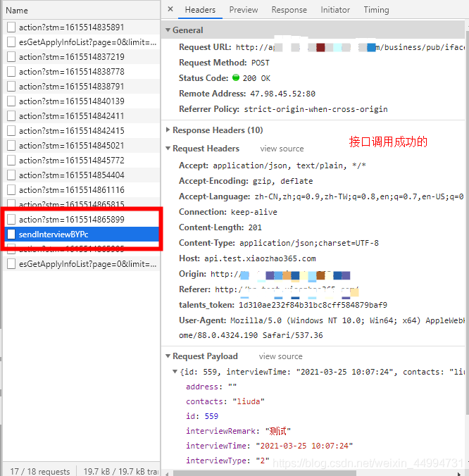Image resolution: width=469 pixels, height=476 pixels.
Task: Click view source beside Request Payload
Action: [280, 356]
